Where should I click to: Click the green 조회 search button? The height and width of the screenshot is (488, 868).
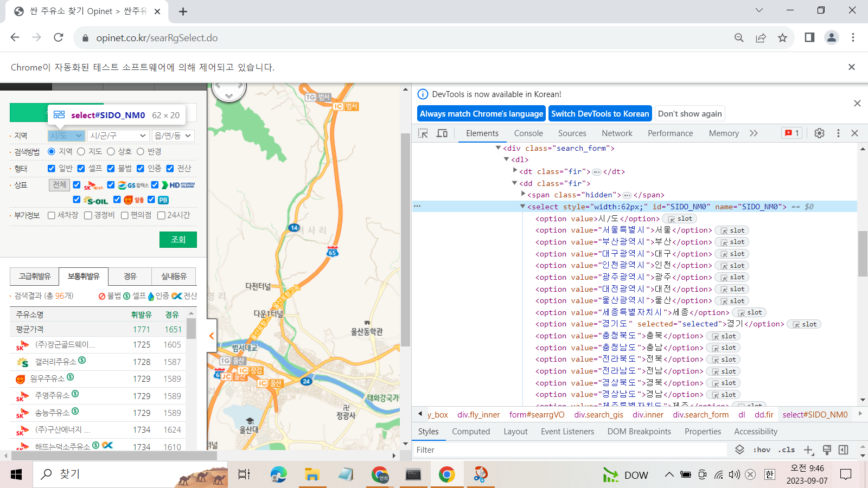click(178, 240)
